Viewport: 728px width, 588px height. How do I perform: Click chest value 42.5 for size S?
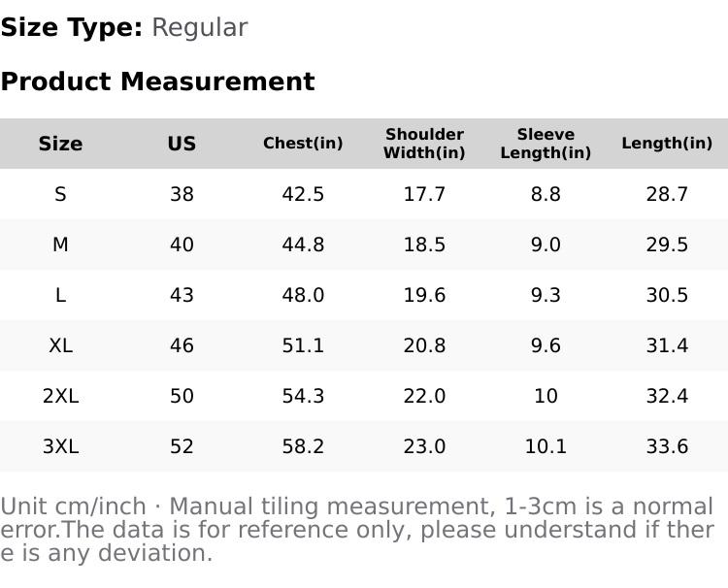coord(303,194)
